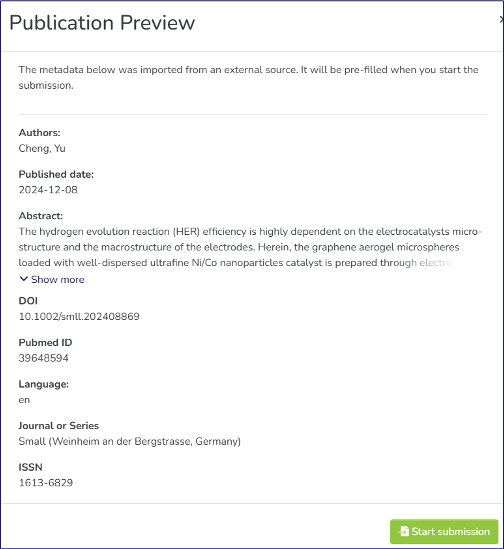The height and width of the screenshot is (549, 504).
Task: Click the language value en
Action: (x=24, y=400)
